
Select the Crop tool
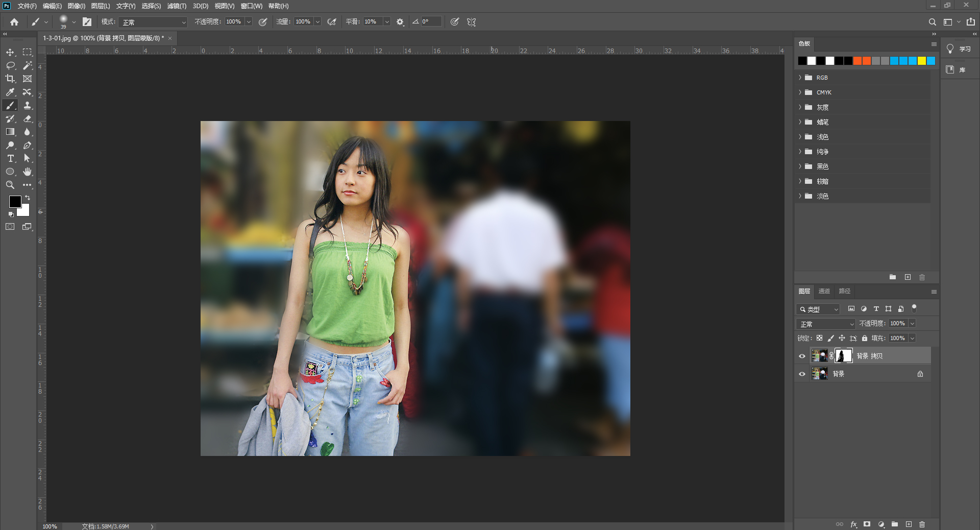(10, 79)
